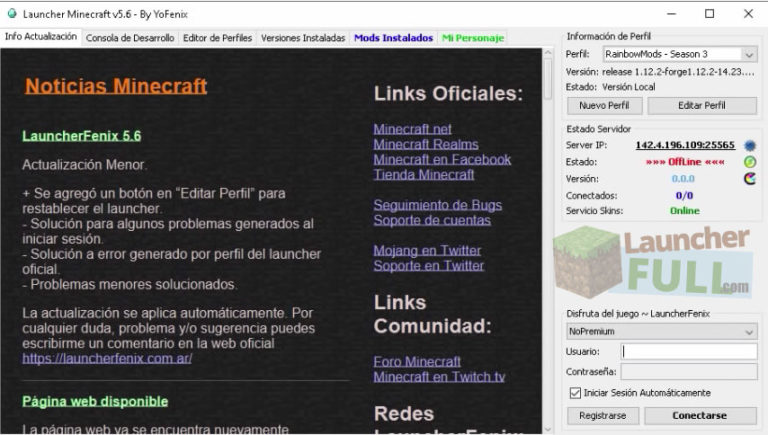768x435 pixels.
Task: Focus the Contraseña input field
Action: [x=689, y=372]
